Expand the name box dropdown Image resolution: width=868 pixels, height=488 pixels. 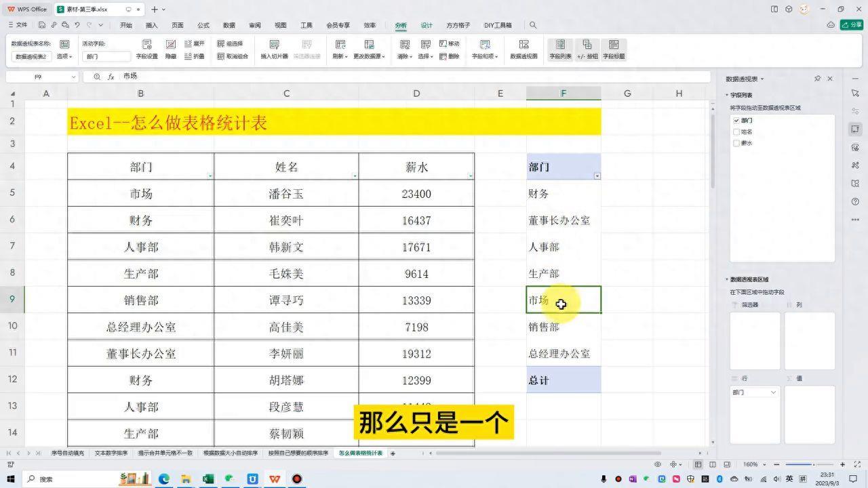74,77
